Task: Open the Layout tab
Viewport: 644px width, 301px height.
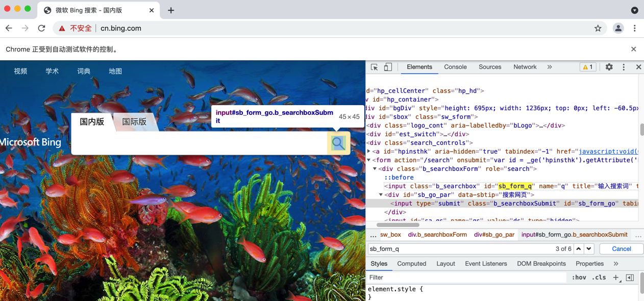Action: (x=445, y=264)
